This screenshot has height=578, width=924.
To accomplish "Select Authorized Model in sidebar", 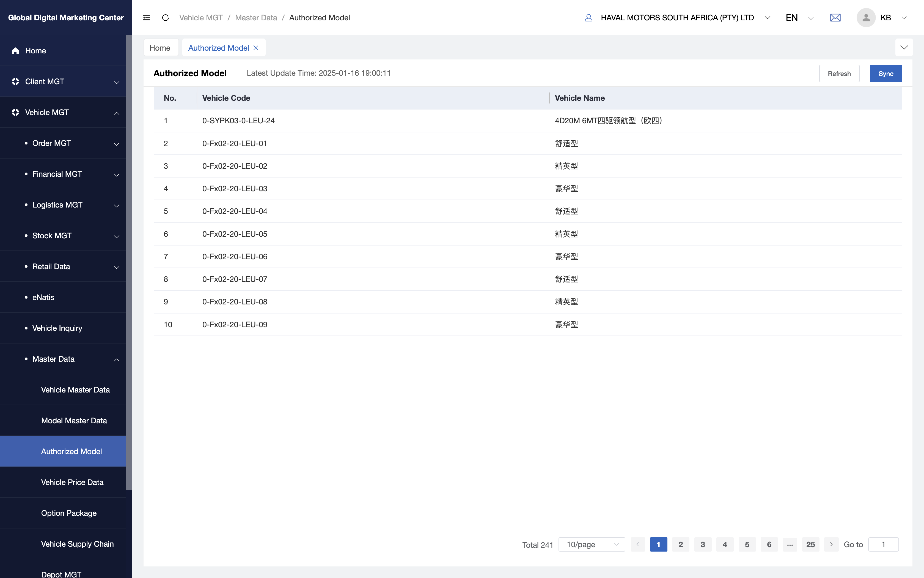I will click(63, 451).
